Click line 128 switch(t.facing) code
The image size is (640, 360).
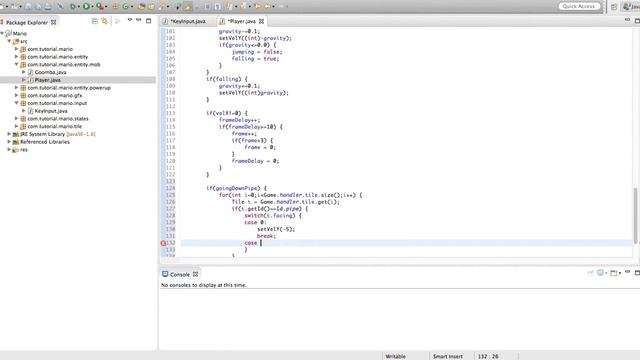[273, 216]
